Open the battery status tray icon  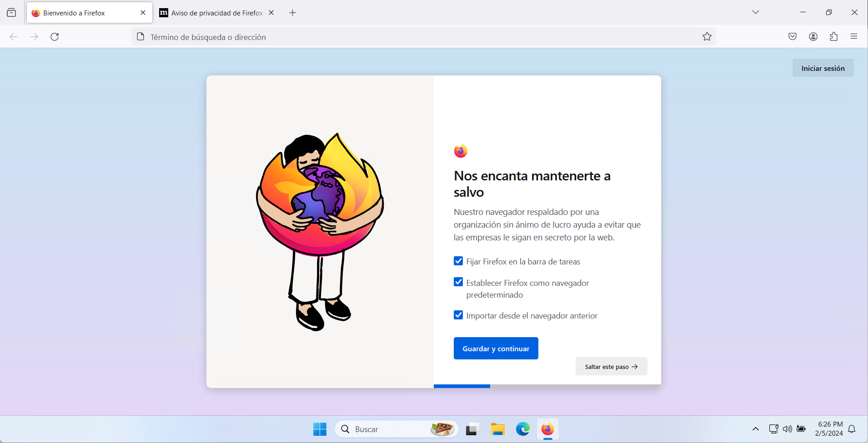click(801, 429)
